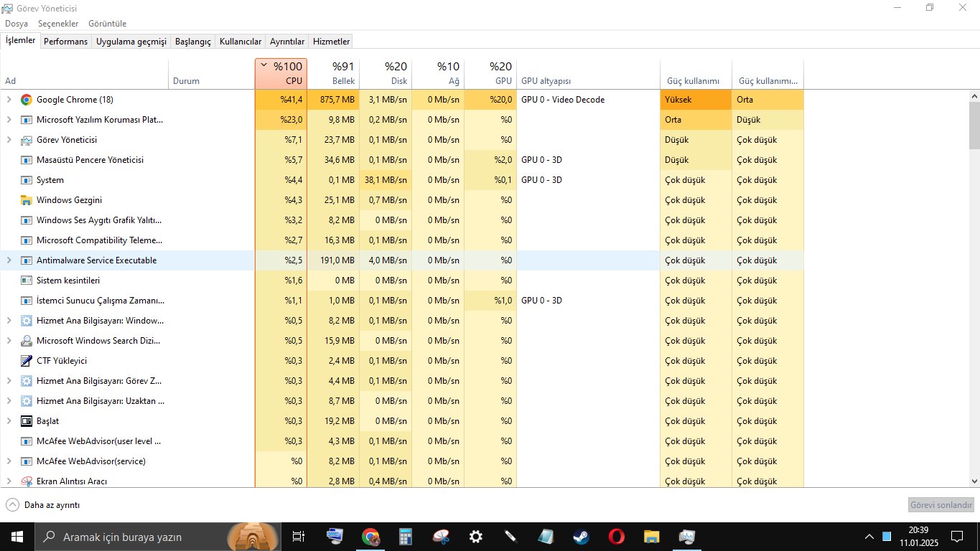
Task: Launch Calculator from the taskbar
Action: coord(406,537)
